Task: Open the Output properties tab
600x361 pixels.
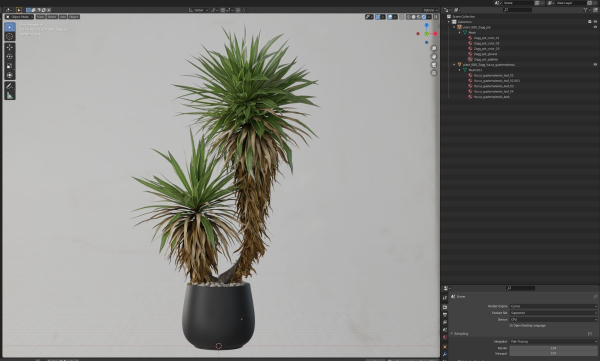Action: [445, 315]
